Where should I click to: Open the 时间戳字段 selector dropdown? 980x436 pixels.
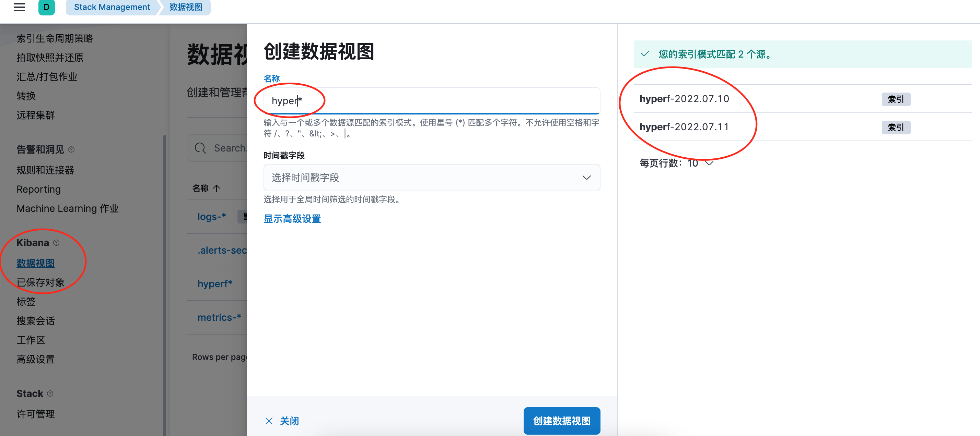pyautogui.click(x=432, y=178)
